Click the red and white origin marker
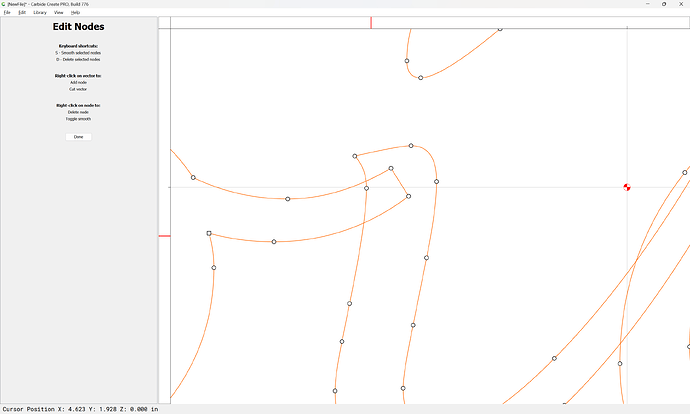The width and height of the screenshot is (690, 414). click(x=627, y=187)
